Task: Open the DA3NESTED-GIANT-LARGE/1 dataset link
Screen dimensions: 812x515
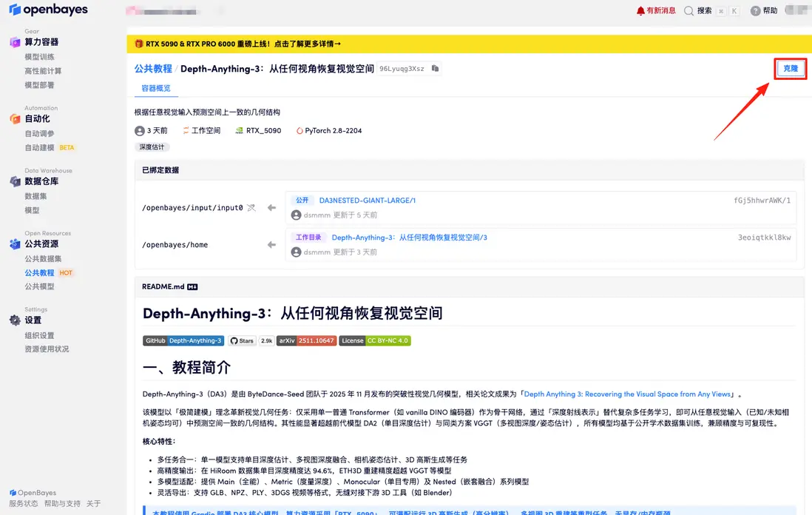Action: click(x=367, y=201)
